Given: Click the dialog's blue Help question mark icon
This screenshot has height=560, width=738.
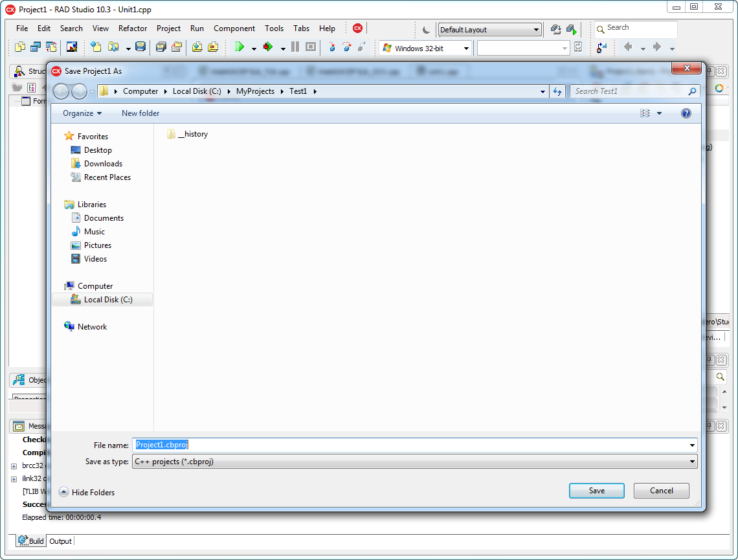Looking at the screenshot, I should 686,113.
